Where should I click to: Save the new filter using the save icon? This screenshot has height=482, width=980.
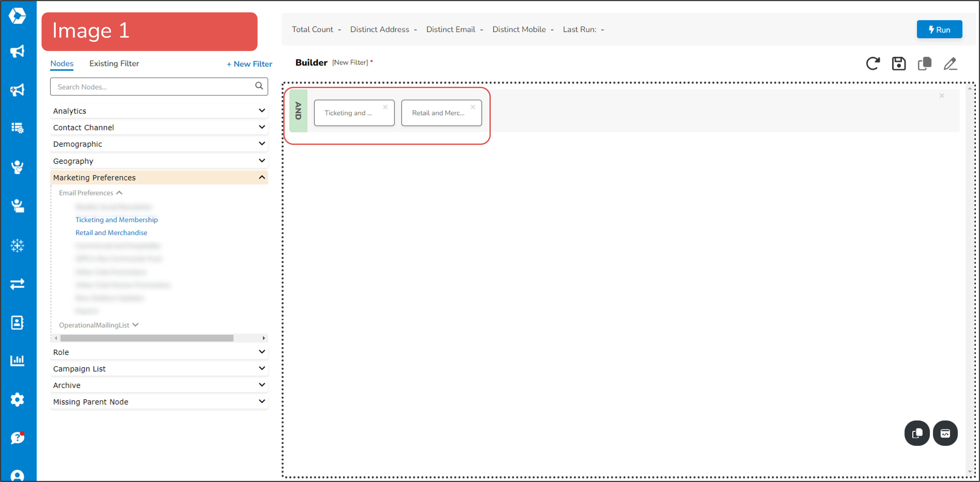[898, 64]
